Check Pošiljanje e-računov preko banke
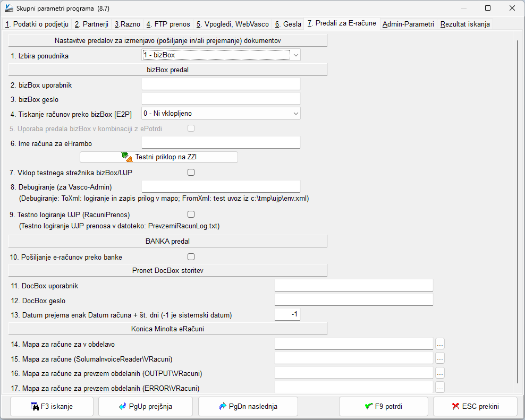This screenshot has height=420, width=525. pyautogui.click(x=191, y=256)
